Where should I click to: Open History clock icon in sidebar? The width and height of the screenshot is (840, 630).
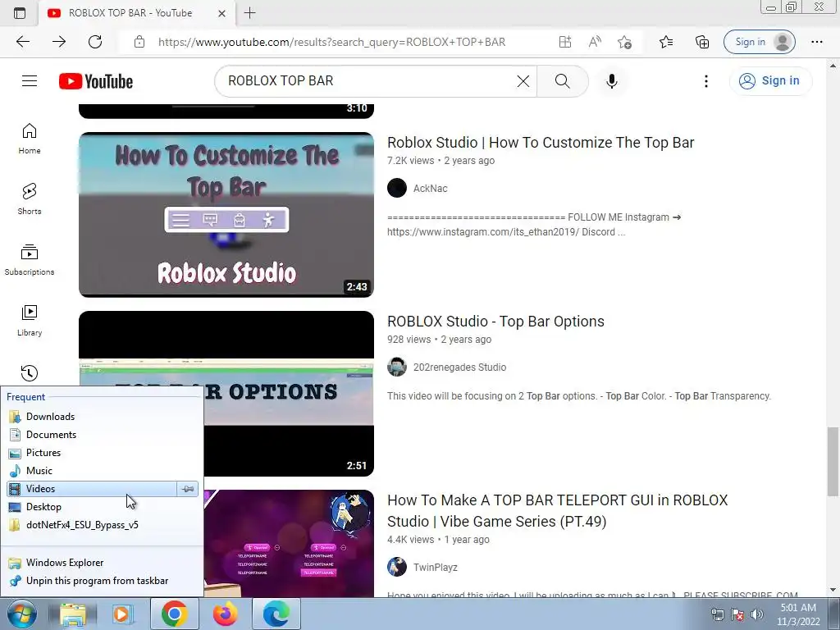tap(30, 373)
